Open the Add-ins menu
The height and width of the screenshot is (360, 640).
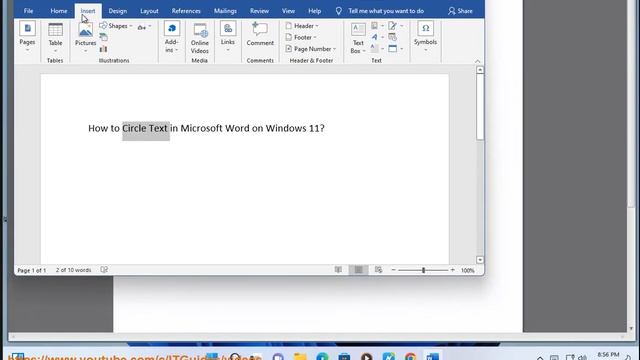(171, 37)
